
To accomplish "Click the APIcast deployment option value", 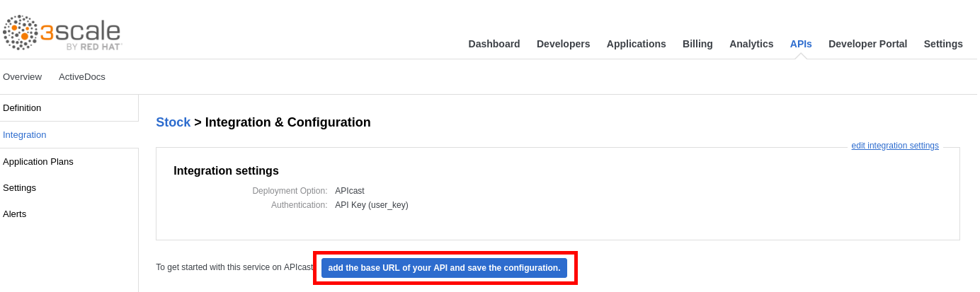I will coord(350,191).
